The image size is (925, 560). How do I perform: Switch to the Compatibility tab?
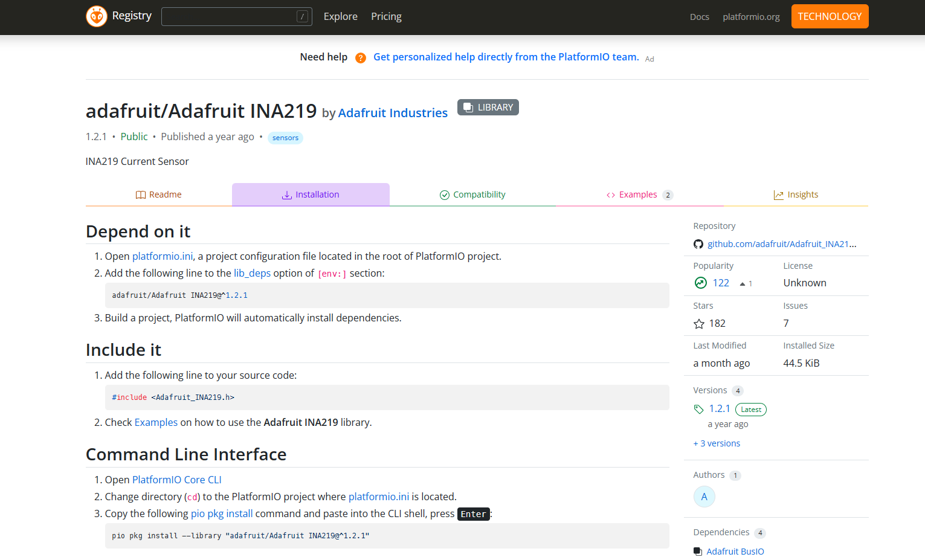click(x=472, y=195)
